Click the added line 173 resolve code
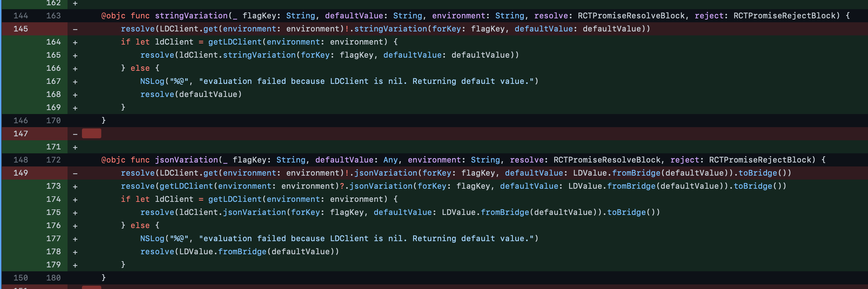The image size is (868, 289). (454, 186)
